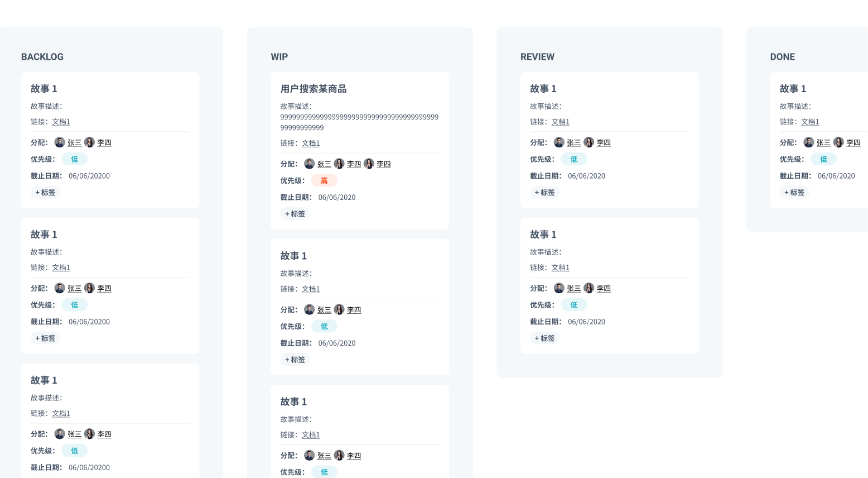Click the due date in second WIP card

(x=336, y=343)
